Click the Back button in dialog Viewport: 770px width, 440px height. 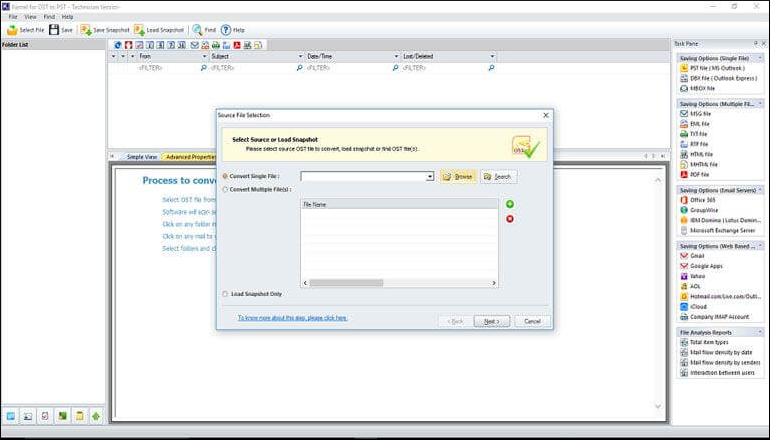tap(455, 321)
